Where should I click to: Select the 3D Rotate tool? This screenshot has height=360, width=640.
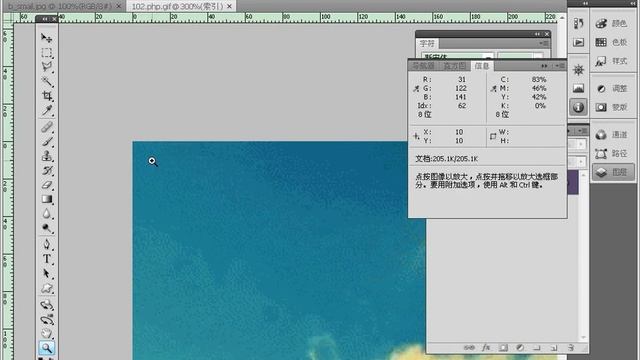pyautogui.click(x=47, y=304)
